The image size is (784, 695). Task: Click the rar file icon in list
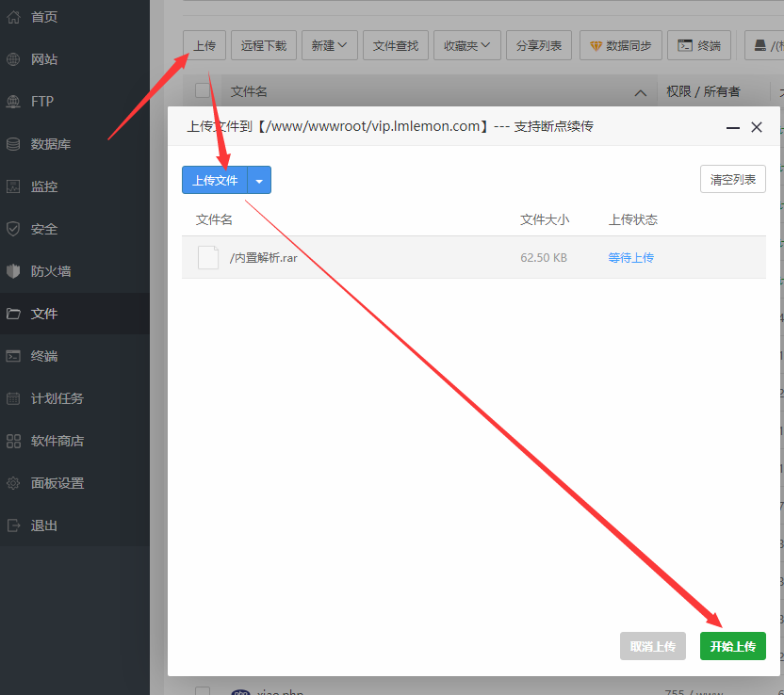tap(208, 257)
